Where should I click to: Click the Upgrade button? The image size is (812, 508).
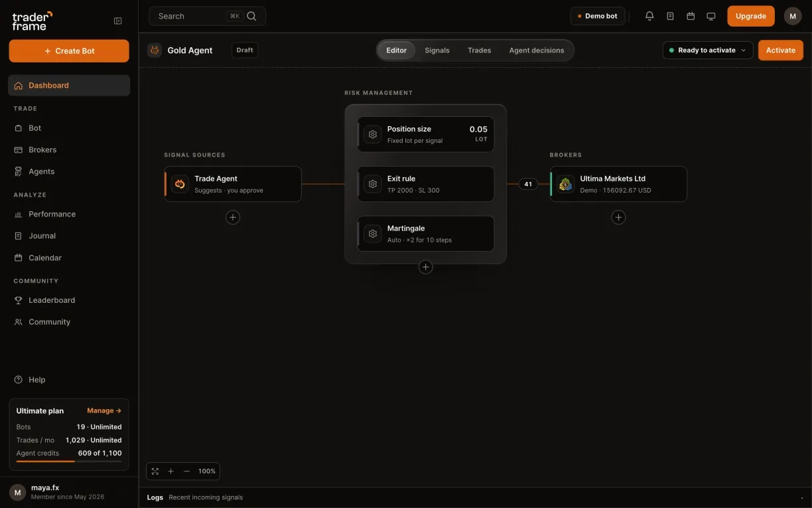click(751, 16)
